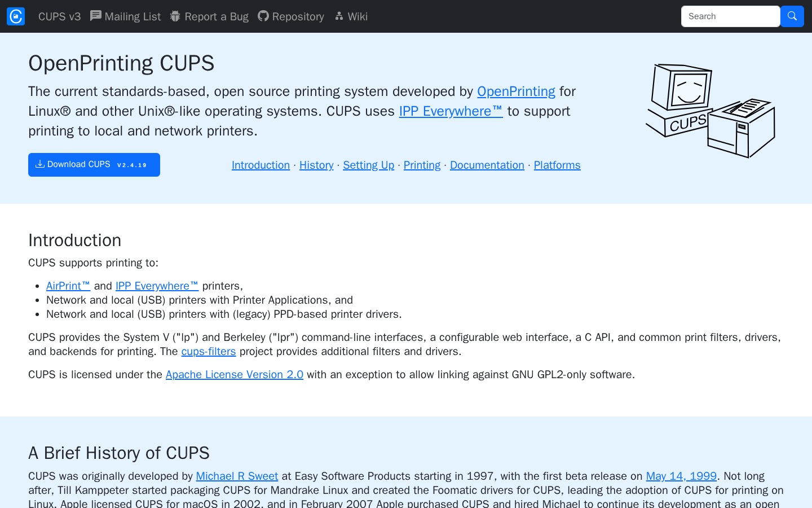Open the May 14, 1999 link

[x=681, y=476]
